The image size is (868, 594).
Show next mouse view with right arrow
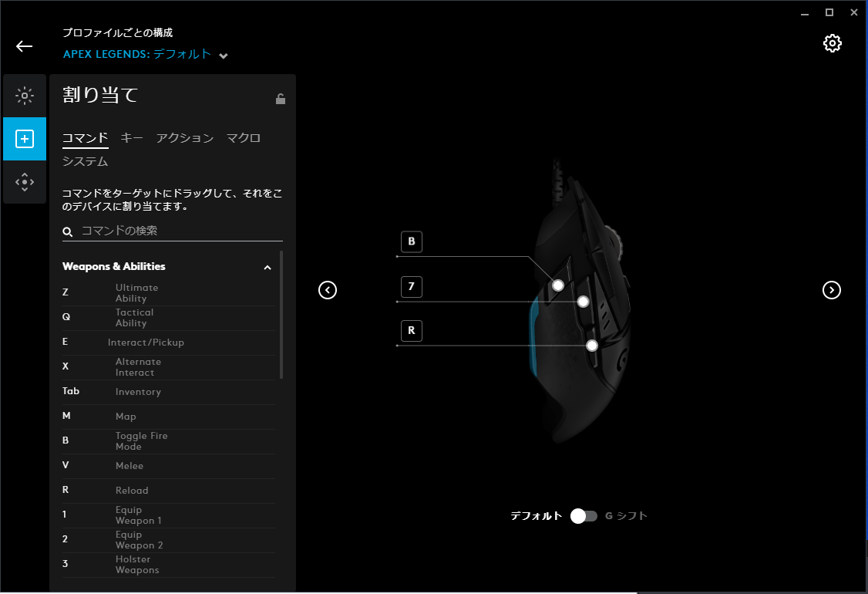[x=831, y=290]
